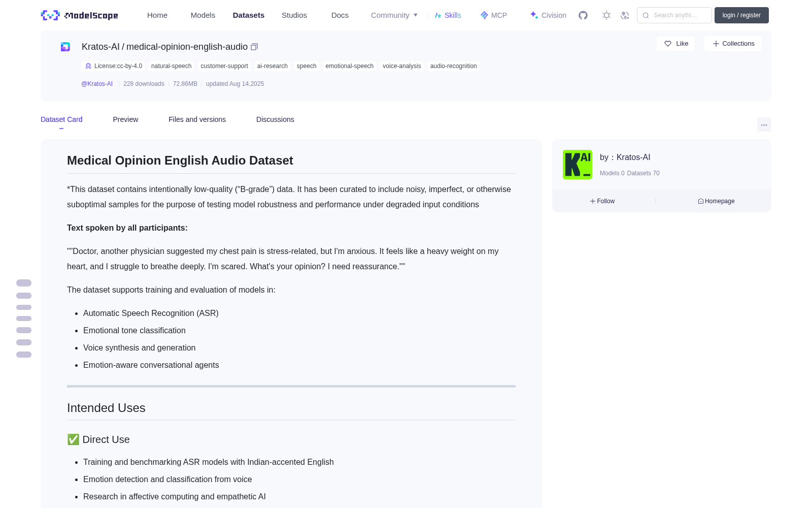The width and height of the screenshot is (812, 508).
Task: Open Kratos-AI Homepage link
Action: point(716,201)
